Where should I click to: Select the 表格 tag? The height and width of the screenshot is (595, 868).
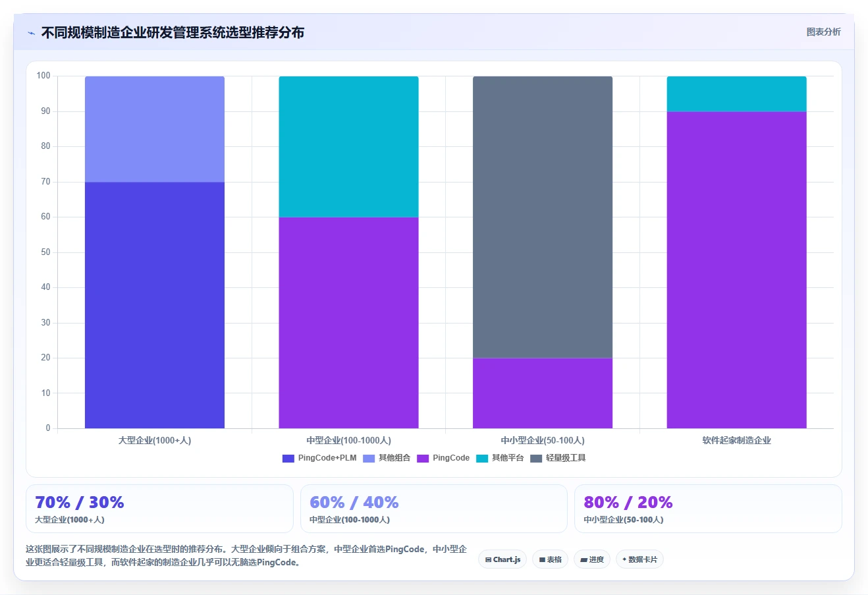(x=550, y=559)
